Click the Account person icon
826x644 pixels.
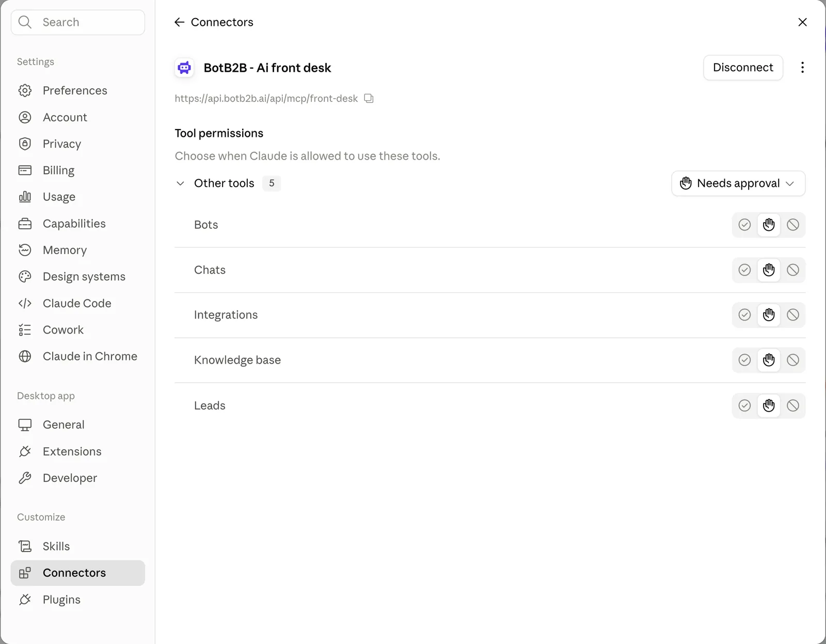tap(25, 117)
